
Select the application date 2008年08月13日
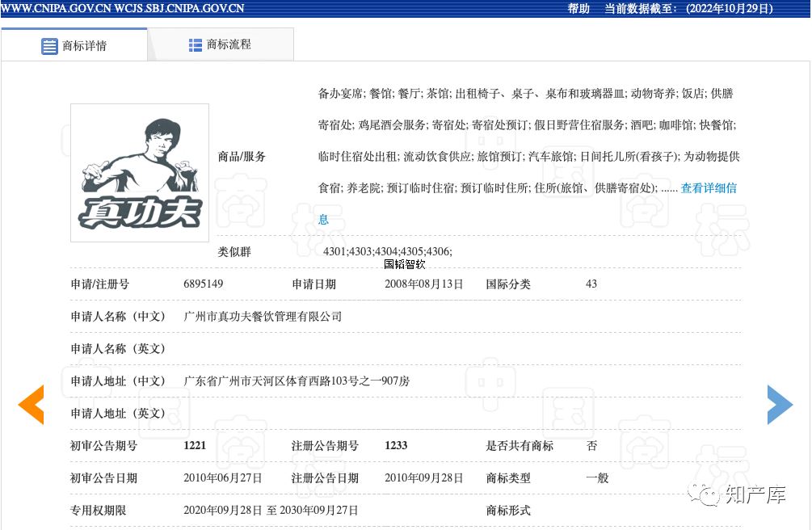[423, 284]
